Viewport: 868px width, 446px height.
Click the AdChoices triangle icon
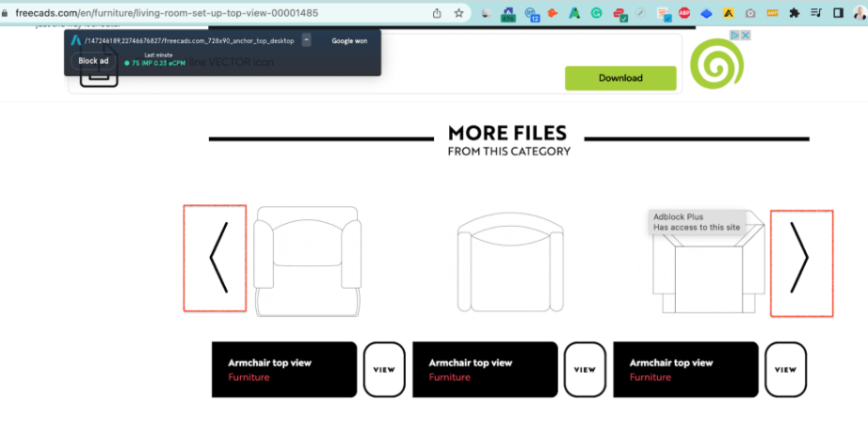click(736, 36)
